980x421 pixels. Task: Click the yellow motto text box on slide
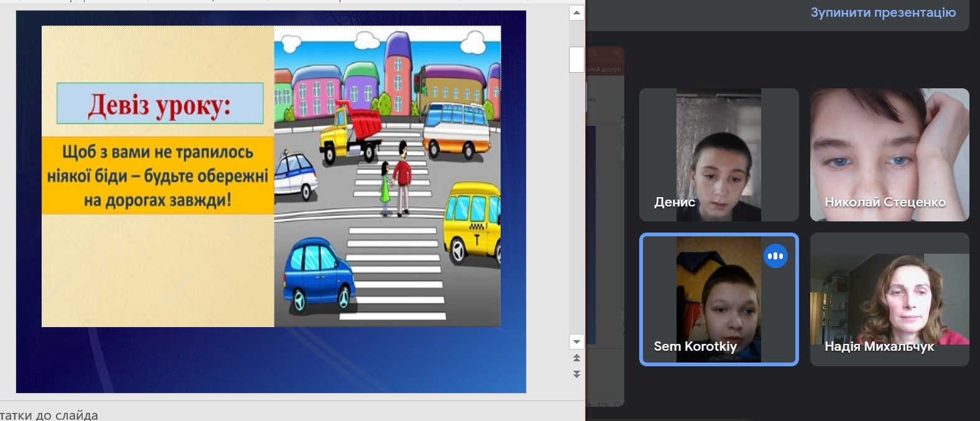158,176
